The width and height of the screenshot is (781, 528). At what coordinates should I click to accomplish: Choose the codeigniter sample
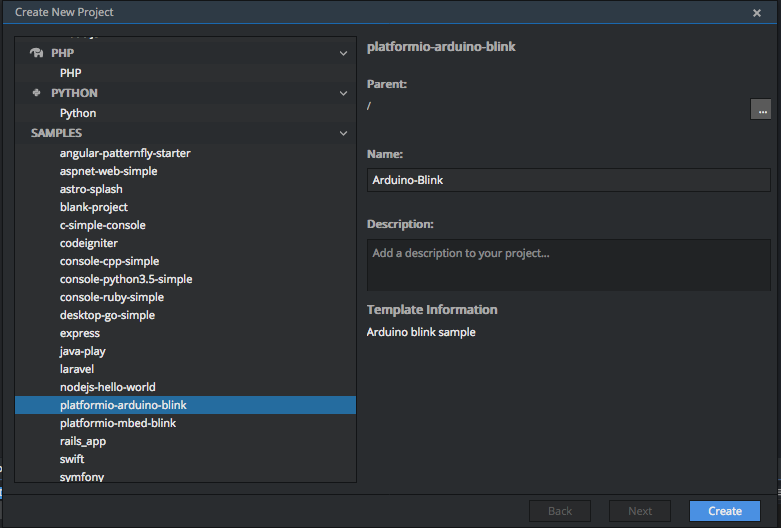(185, 243)
